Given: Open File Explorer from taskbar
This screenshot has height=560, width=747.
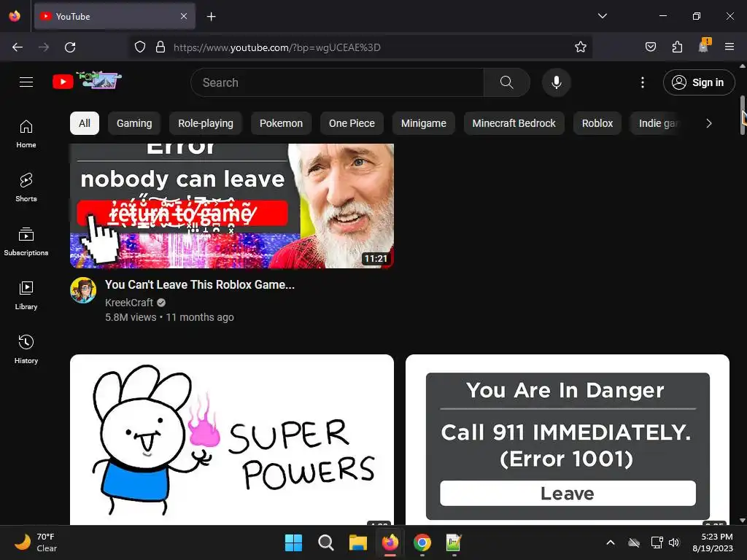Looking at the screenshot, I should 357,542.
